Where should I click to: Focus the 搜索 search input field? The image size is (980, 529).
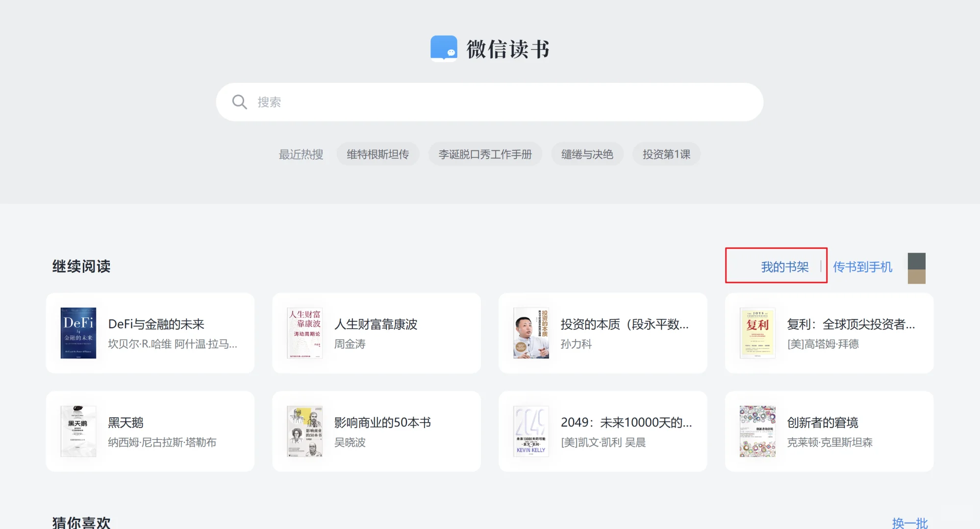pyautogui.click(x=489, y=102)
